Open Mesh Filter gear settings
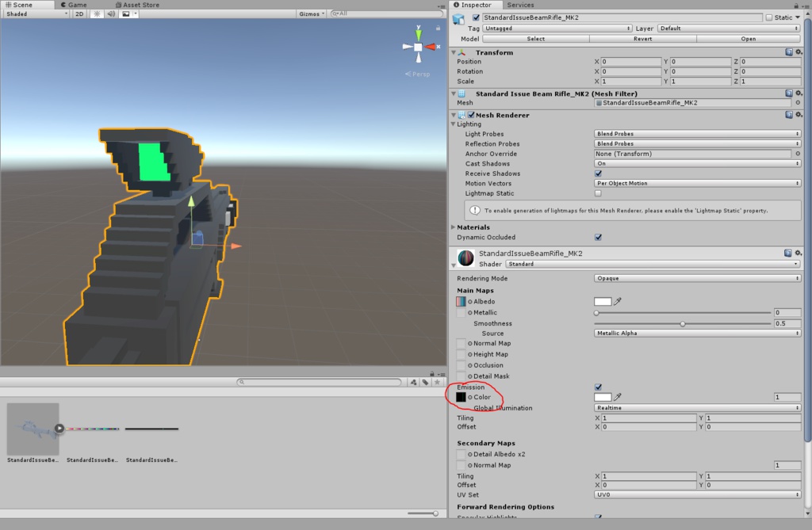812x530 pixels. tap(799, 93)
